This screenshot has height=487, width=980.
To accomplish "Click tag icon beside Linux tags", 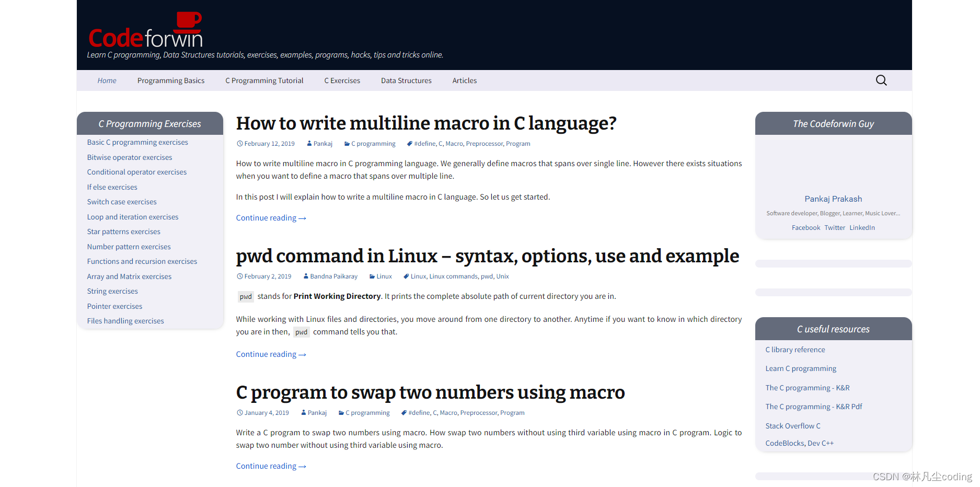I will coord(406,276).
